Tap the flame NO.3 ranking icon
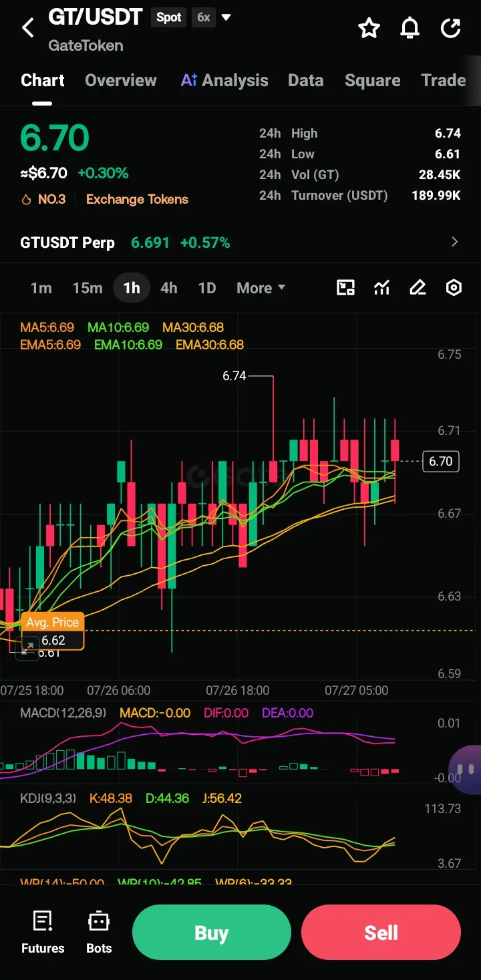This screenshot has width=481, height=980. (26, 199)
